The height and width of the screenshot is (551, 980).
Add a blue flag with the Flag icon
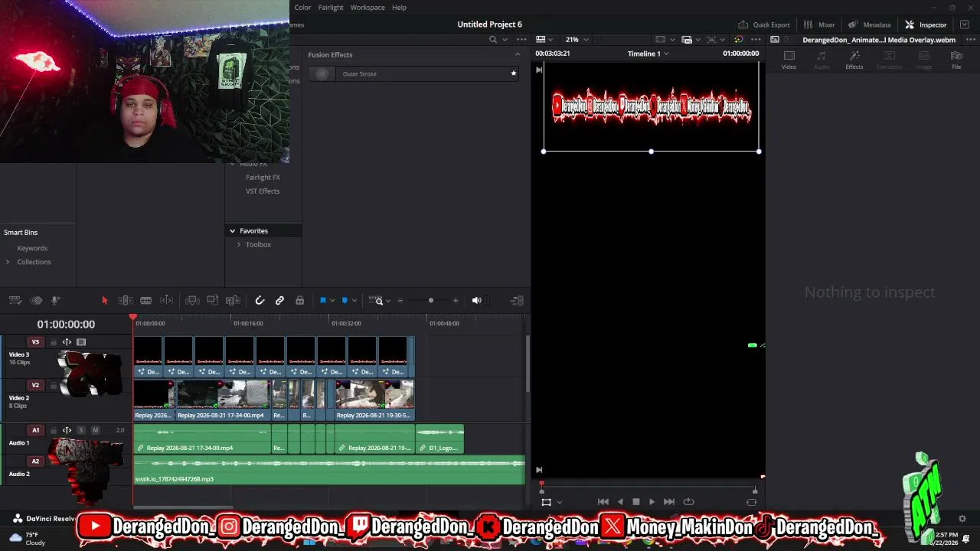pyautogui.click(x=323, y=301)
